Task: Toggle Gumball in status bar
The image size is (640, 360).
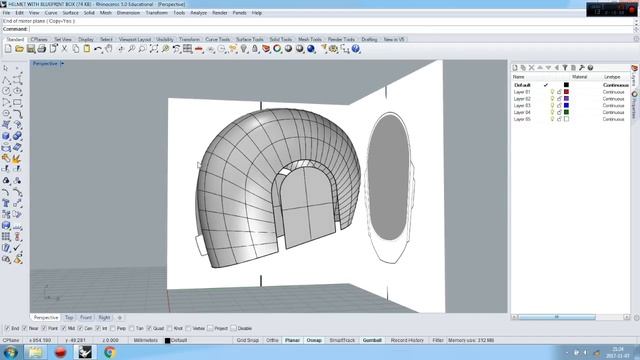Action: (x=372, y=340)
